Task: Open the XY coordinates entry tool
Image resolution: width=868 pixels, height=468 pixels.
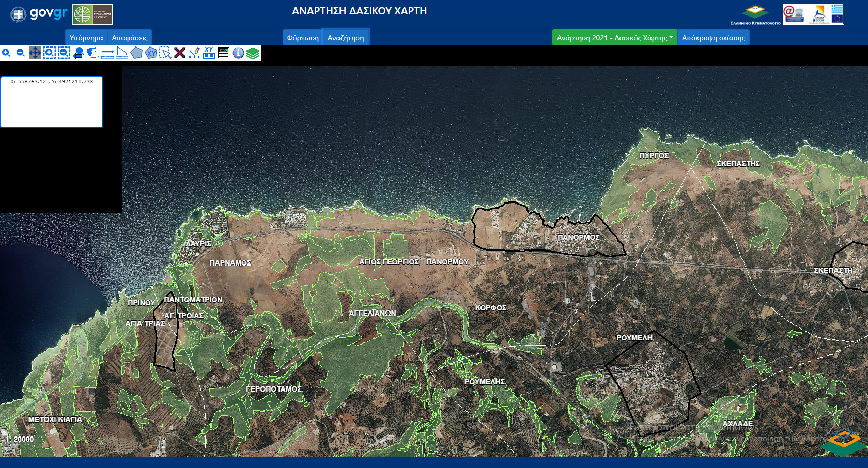Action: (209, 53)
